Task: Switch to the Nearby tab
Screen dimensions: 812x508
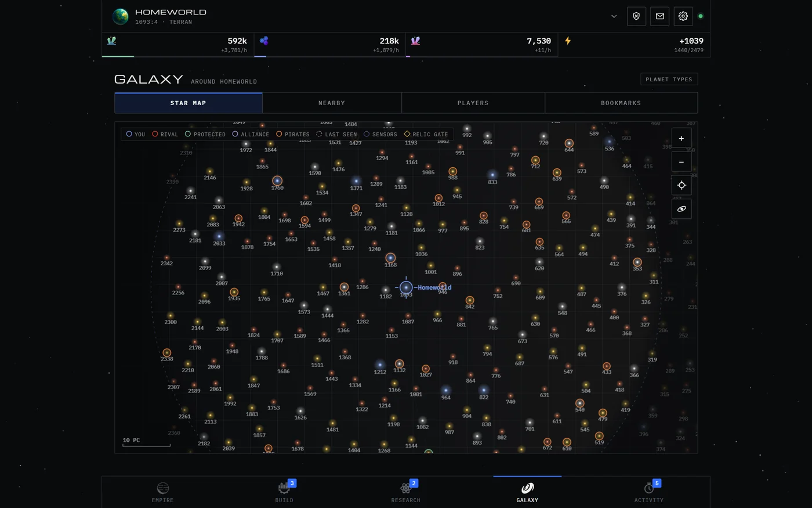Action: click(332, 103)
